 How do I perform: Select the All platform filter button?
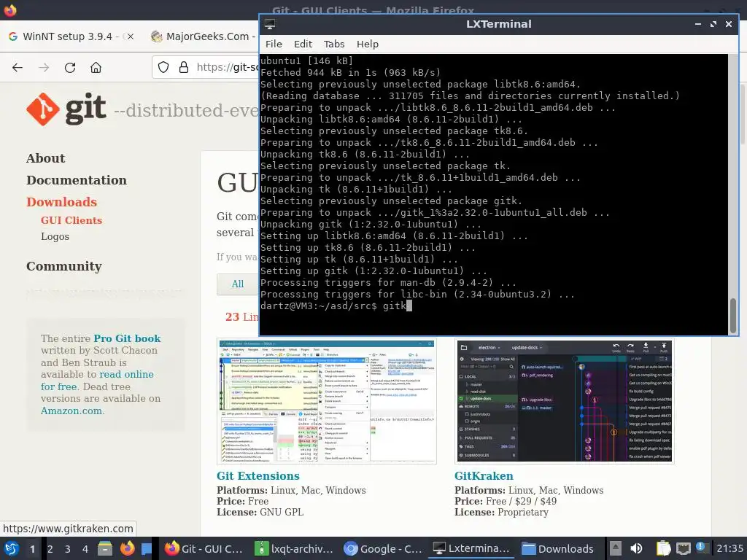[x=237, y=284]
